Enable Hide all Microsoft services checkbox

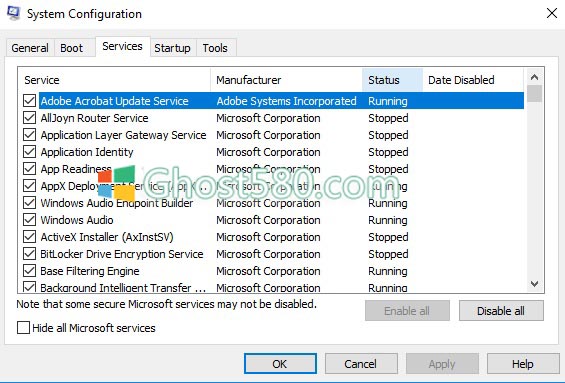point(23,328)
